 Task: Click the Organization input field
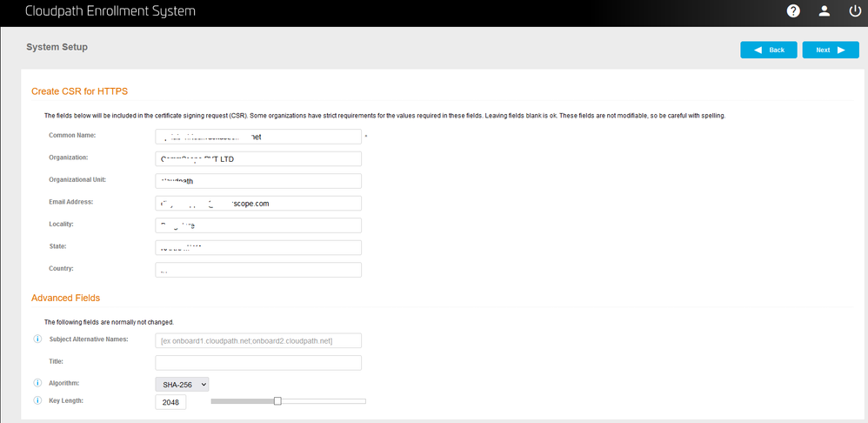coord(258,158)
